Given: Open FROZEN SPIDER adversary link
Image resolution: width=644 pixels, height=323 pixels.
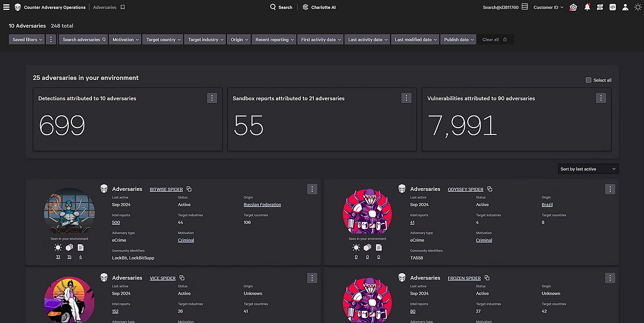Looking at the screenshot, I should coord(464,278).
